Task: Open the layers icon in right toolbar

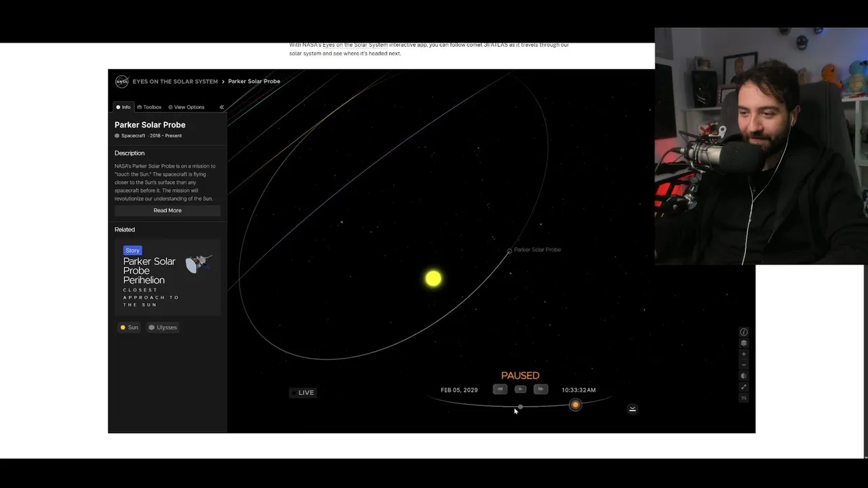Action: click(744, 343)
